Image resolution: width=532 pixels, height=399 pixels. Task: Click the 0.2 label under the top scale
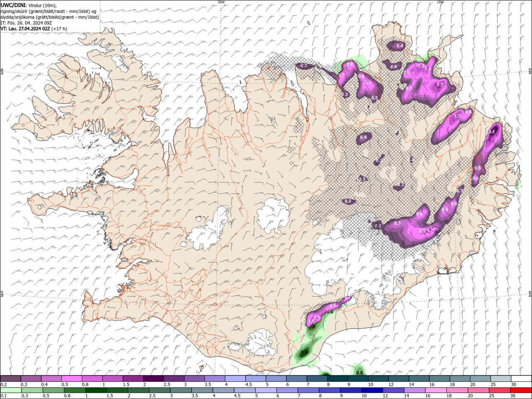click(x=3, y=384)
